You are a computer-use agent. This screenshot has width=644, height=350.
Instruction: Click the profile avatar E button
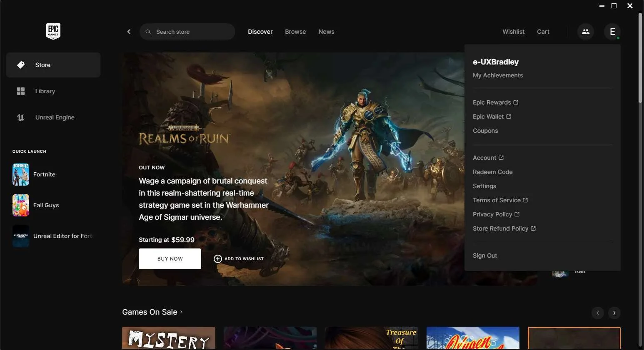[x=612, y=32]
